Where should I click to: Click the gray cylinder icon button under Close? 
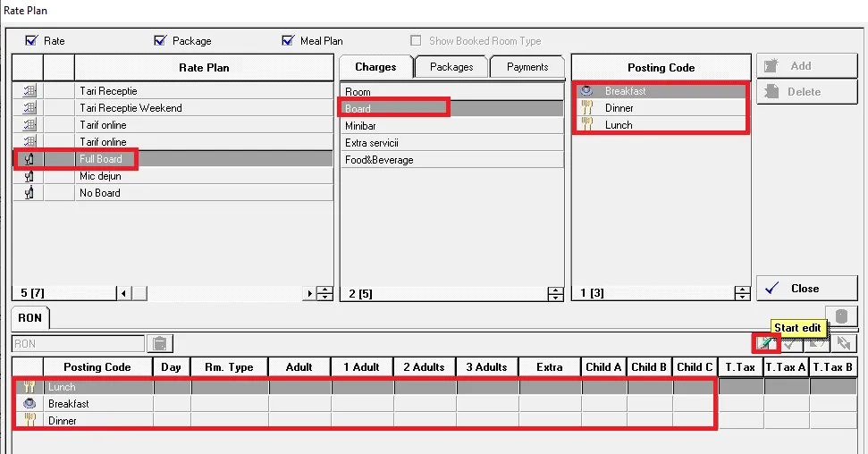(841, 316)
